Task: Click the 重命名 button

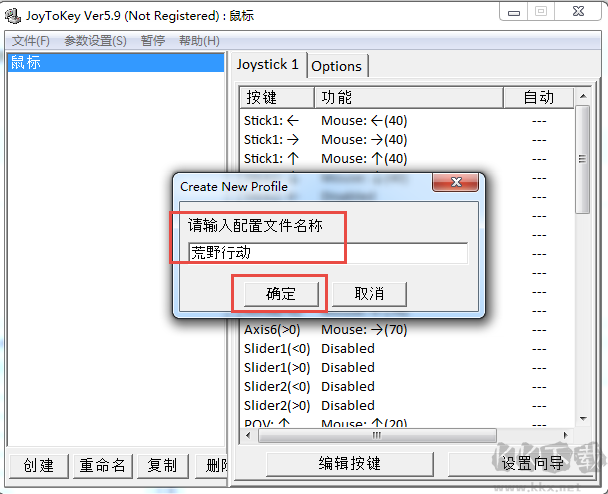Action: point(103,466)
